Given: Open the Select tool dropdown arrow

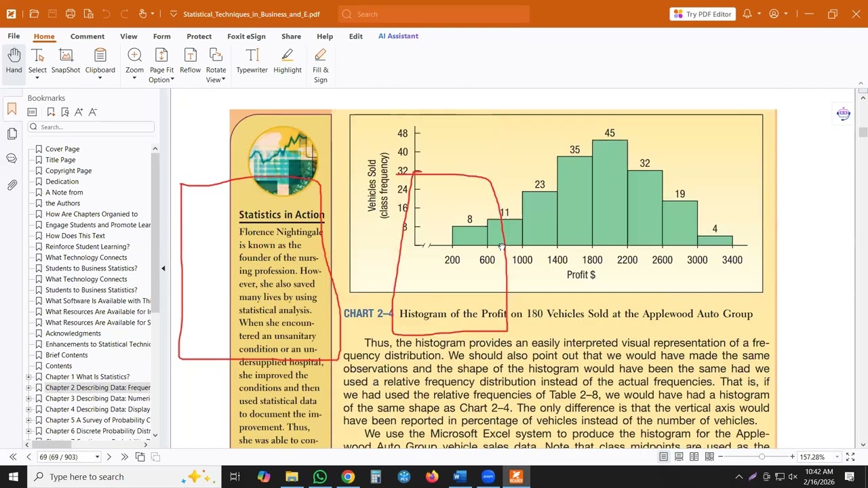Looking at the screenshot, I should tap(37, 79).
